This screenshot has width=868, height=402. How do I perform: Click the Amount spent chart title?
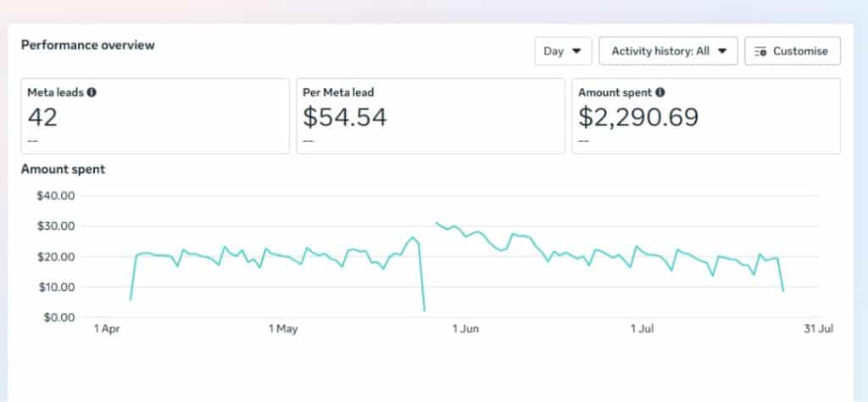63,170
